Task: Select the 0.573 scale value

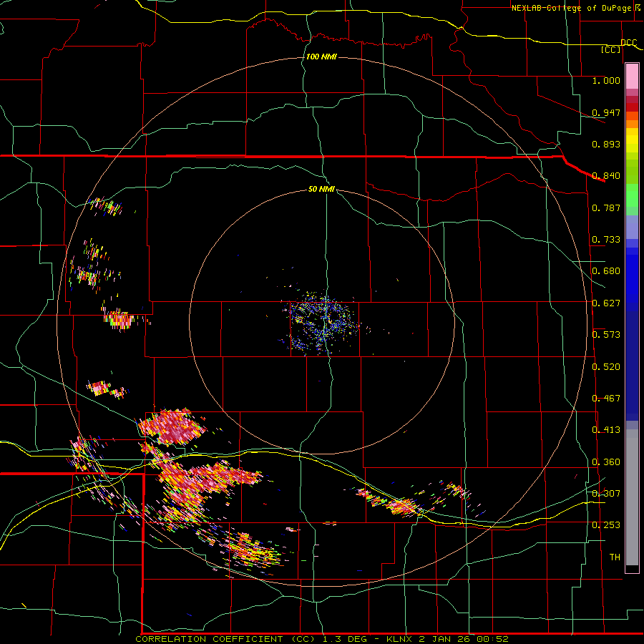Action: (x=606, y=335)
